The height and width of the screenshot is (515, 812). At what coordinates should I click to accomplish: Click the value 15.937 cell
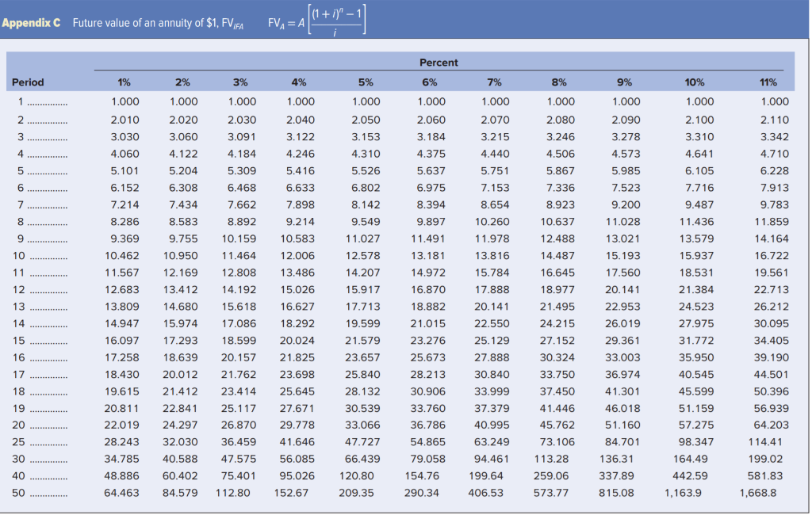click(696, 256)
